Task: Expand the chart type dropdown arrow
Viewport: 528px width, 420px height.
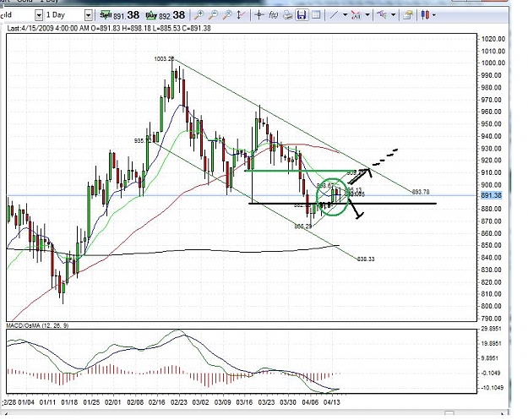Action: pyautogui.click(x=433, y=15)
